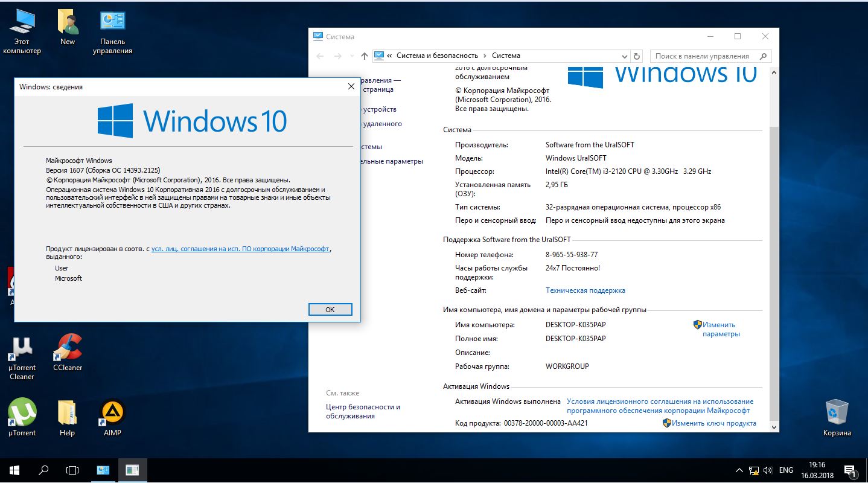This screenshot has width=868, height=483.
Task: Select the µTorrent desktop shortcut
Action: coord(22,417)
